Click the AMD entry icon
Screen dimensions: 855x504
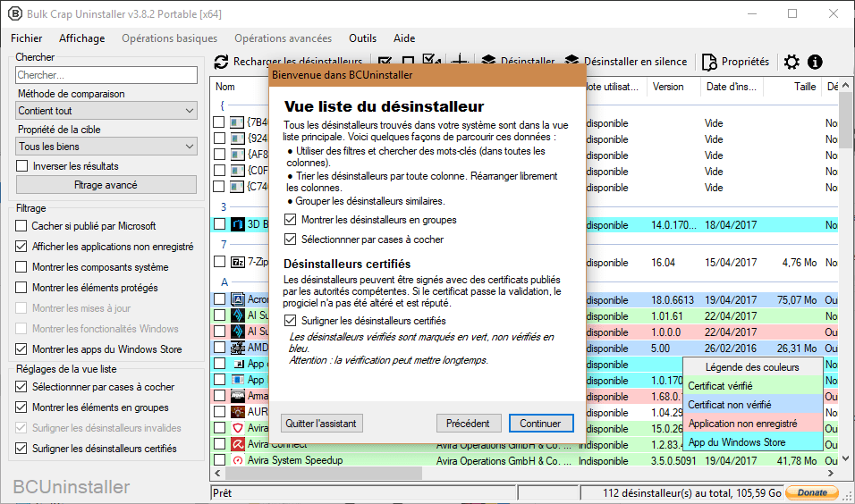click(238, 348)
